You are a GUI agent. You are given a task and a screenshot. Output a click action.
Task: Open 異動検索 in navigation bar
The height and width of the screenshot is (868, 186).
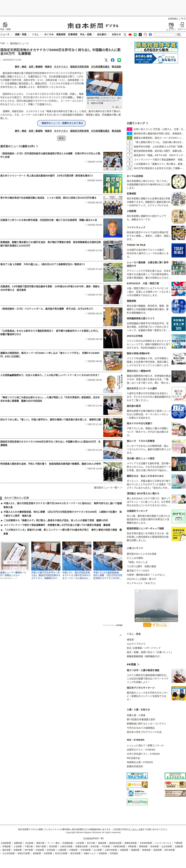pos(61,34)
